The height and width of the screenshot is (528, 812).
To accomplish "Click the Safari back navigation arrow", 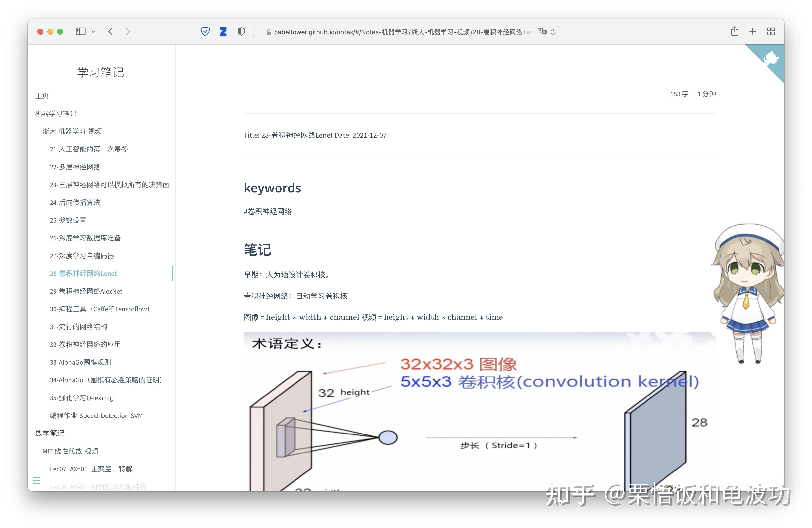I will [x=110, y=31].
